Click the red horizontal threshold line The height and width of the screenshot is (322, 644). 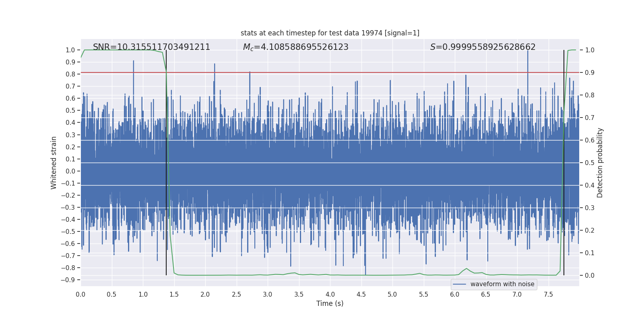click(x=330, y=72)
